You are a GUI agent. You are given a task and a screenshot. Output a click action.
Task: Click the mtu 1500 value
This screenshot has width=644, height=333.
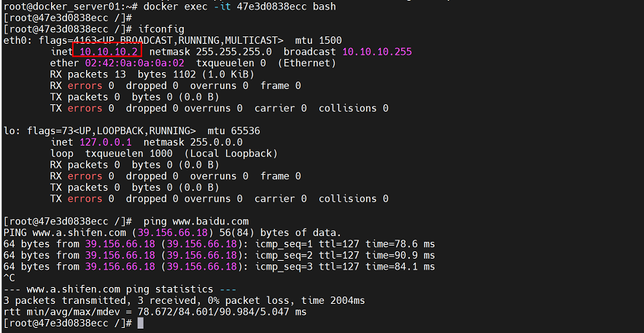point(328,40)
